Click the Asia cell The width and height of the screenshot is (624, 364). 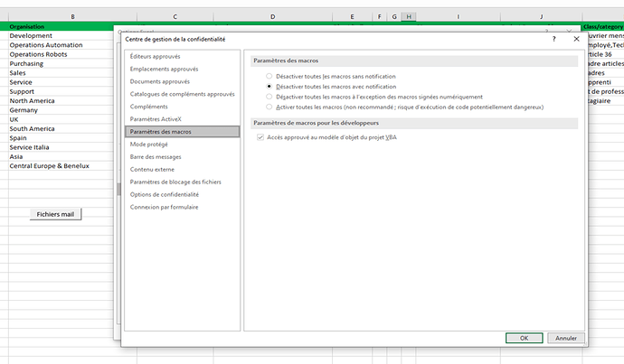(61, 156)
